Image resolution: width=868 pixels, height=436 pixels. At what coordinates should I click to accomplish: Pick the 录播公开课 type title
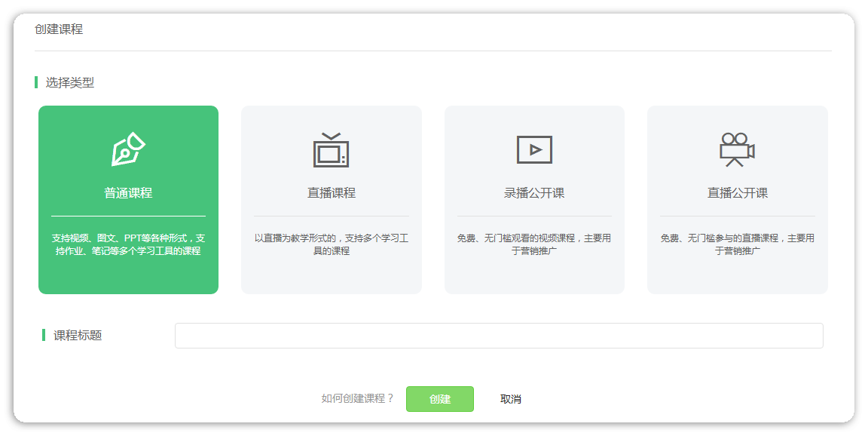pos(534,193)
